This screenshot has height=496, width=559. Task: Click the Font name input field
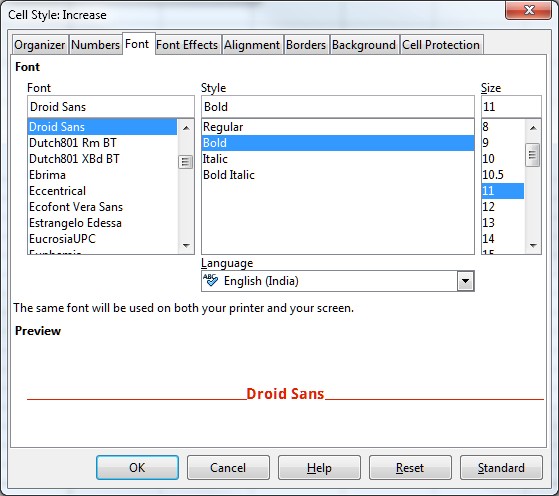(x=111, y=107)
